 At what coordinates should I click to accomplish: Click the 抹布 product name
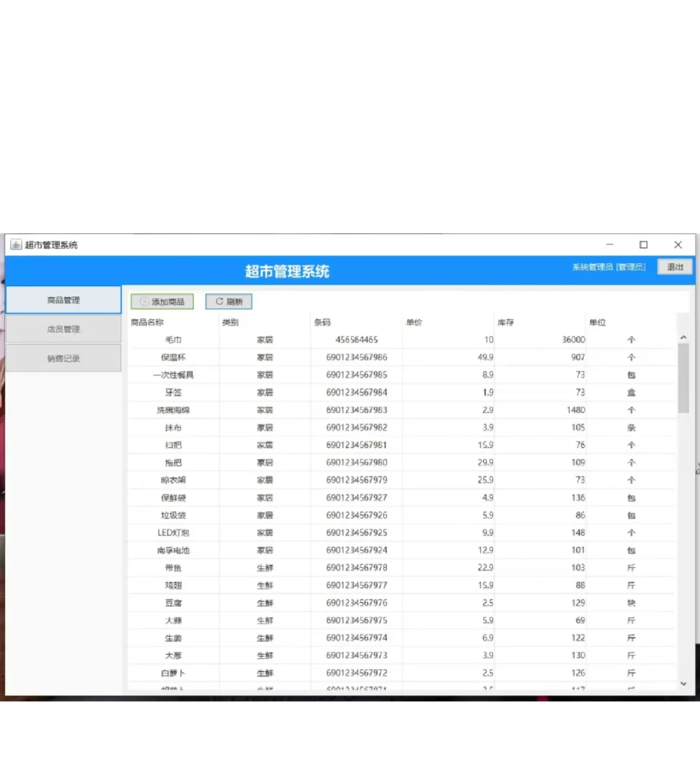coord(174,427)
